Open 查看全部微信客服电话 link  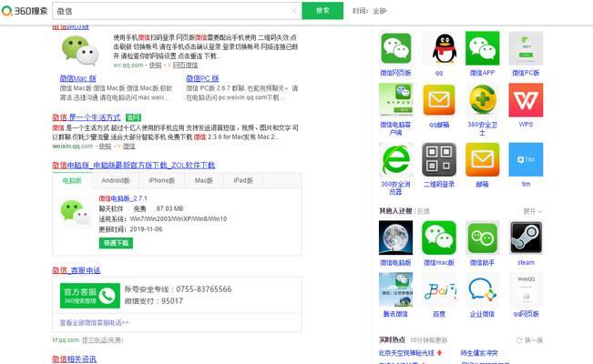94,322
